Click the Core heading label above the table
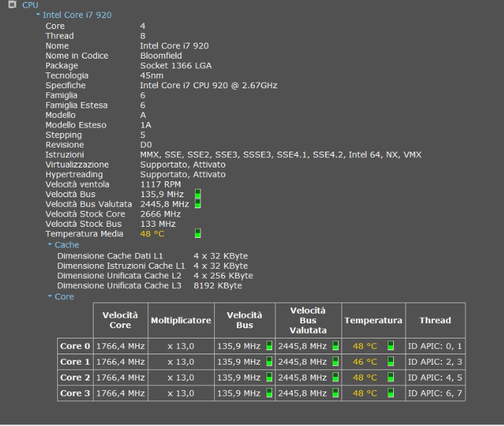Viewport: 504px width, 426px height. [64, 296]
